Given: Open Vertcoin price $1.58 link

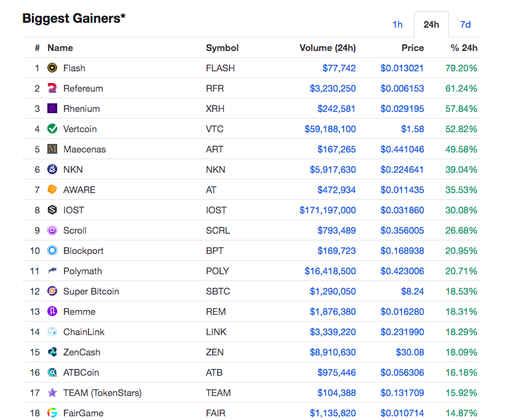Looking at the screenshot, I should [413, 129].
